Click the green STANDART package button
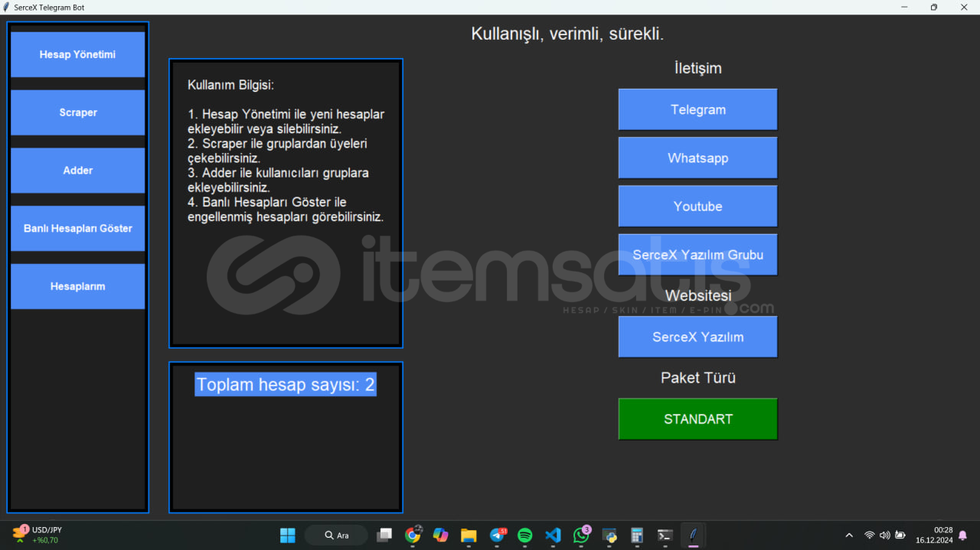 click(697, 419)
